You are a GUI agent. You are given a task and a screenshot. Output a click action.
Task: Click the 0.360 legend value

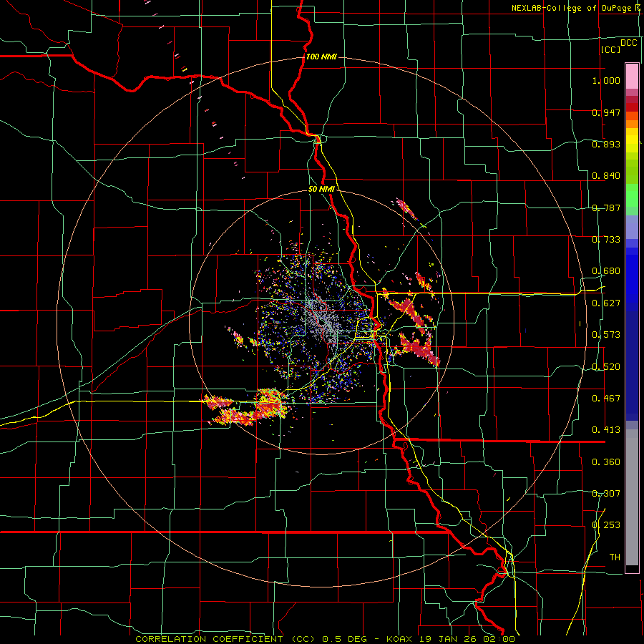tap(606, 462)
